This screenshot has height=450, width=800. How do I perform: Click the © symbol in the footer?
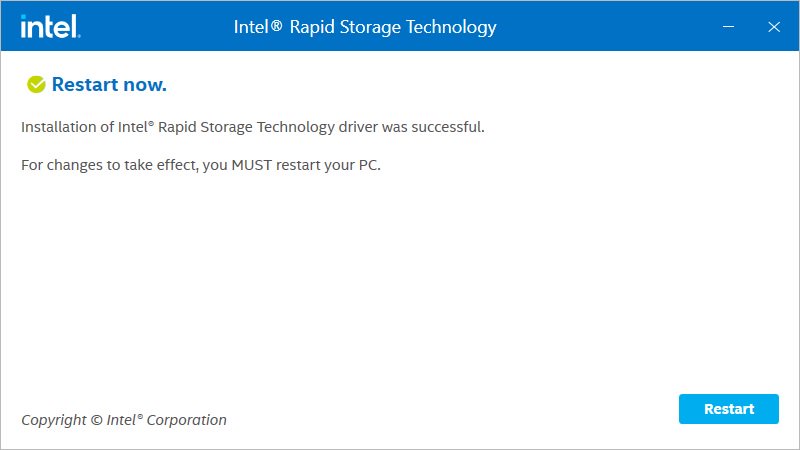tap(96, 420)
